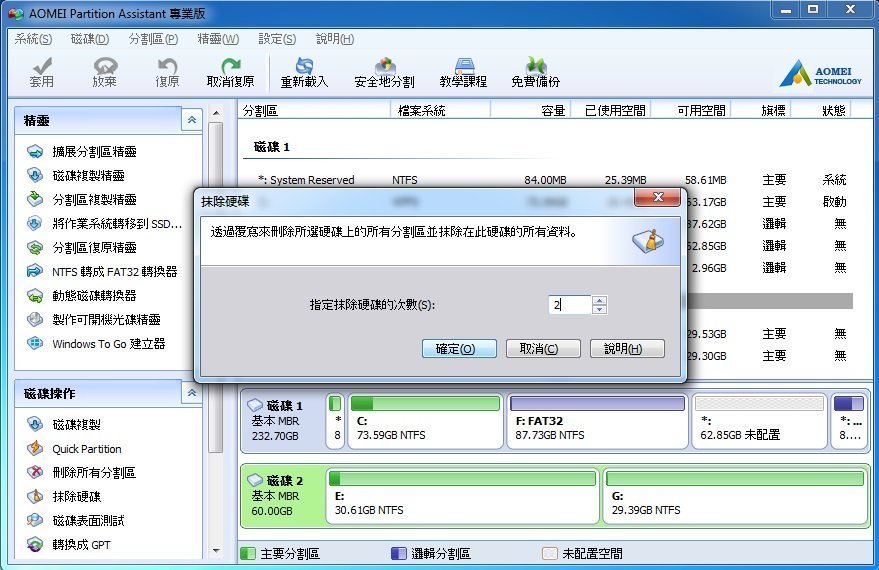Close the Wipe Hard Drive dialog
879x570 pixels.
(657, 197)
